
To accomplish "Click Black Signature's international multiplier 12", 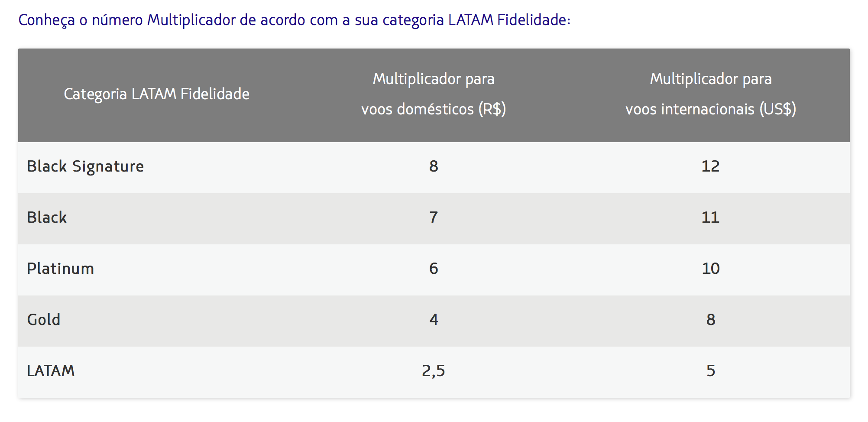I will 710,167.
